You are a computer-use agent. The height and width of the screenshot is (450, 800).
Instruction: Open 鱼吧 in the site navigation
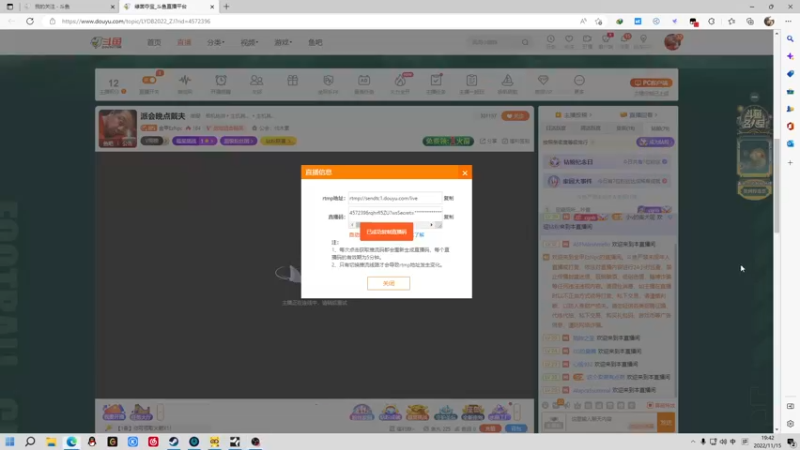click(315, 42)
